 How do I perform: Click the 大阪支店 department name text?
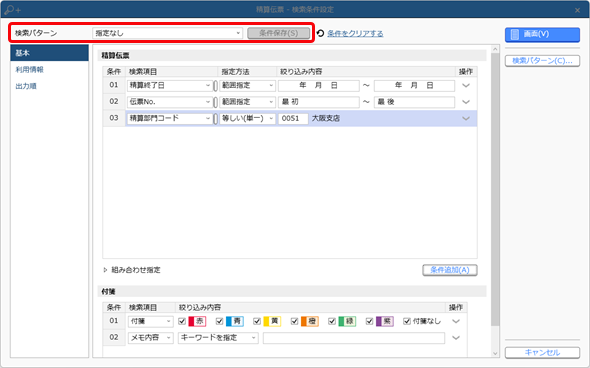[x=326, y=119]
